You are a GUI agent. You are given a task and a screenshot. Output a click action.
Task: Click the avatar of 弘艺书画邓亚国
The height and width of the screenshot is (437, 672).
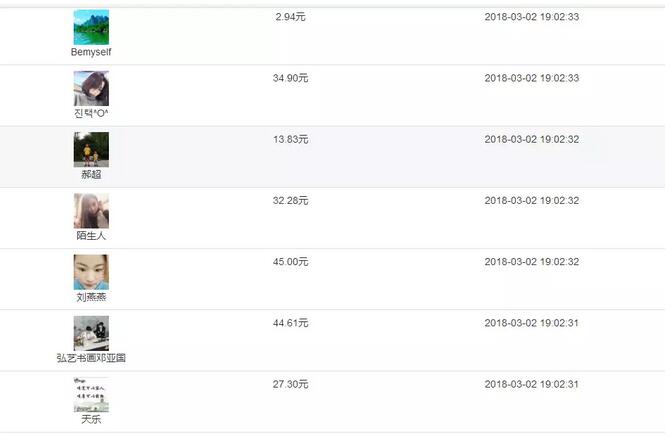[91, 333]
